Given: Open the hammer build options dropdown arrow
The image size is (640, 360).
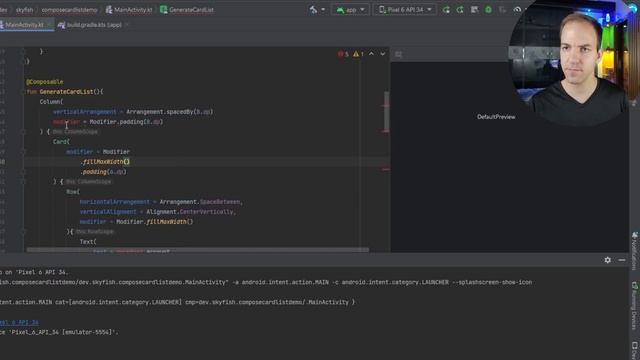Looking at the screenshot, I should coord(323,10).
